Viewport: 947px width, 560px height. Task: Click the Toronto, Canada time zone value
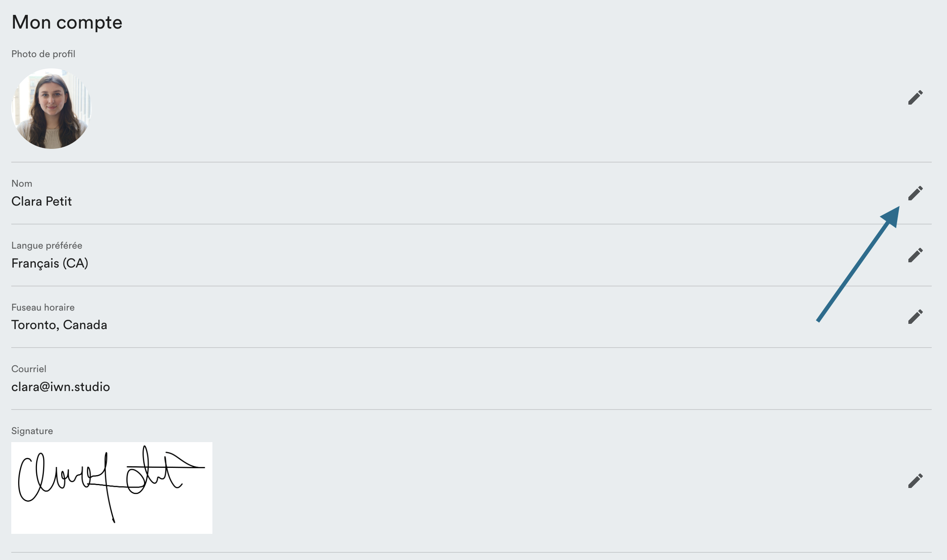click(x=59, y=325)
